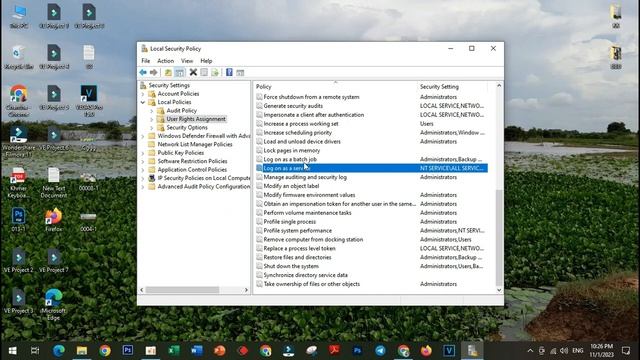Expand Public Key Policies node
Image resolution: width=640 pixels, height=360 pixels.
point(143,153)
